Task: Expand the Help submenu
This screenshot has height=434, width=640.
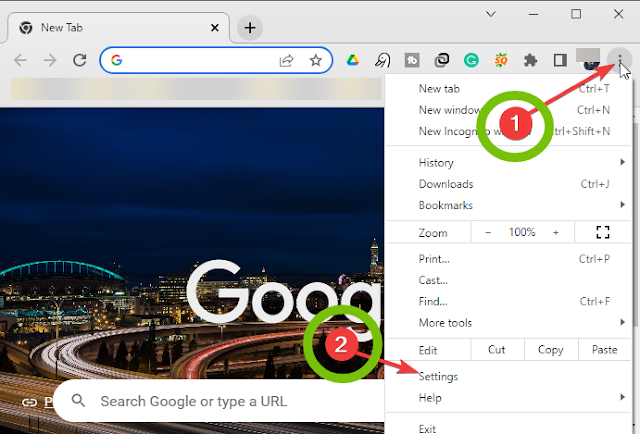Action: pos(508,398)
